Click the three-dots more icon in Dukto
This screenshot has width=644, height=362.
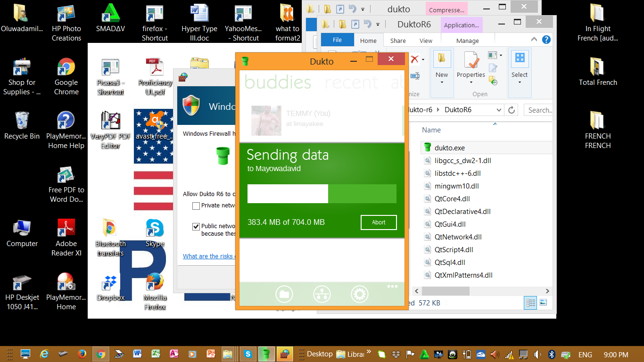click(392, 286)
